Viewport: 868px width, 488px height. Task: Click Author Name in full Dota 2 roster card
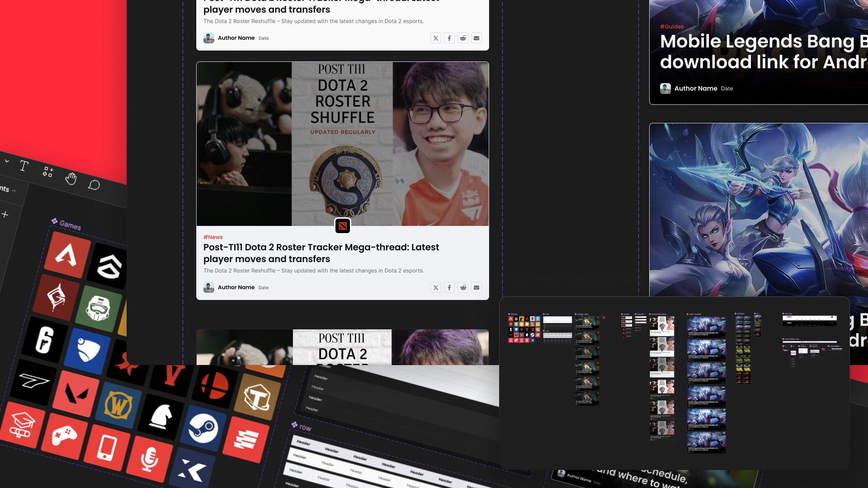click(236, 287)
